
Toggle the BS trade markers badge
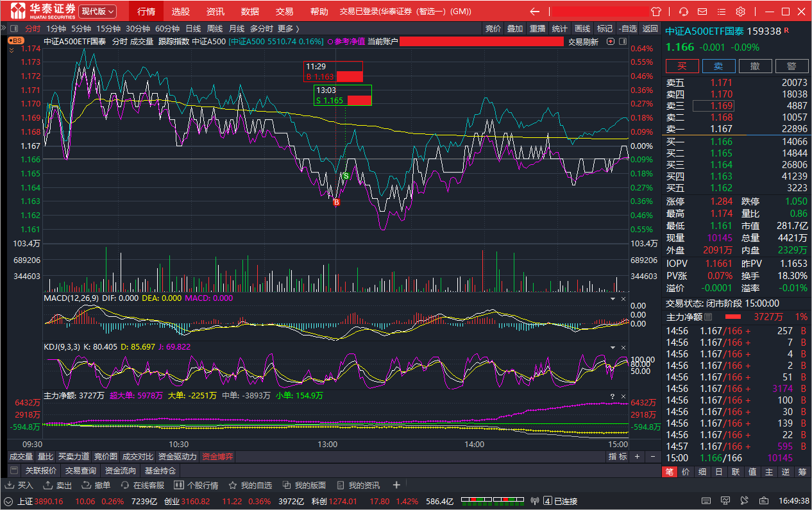click(x=16, y=40)
